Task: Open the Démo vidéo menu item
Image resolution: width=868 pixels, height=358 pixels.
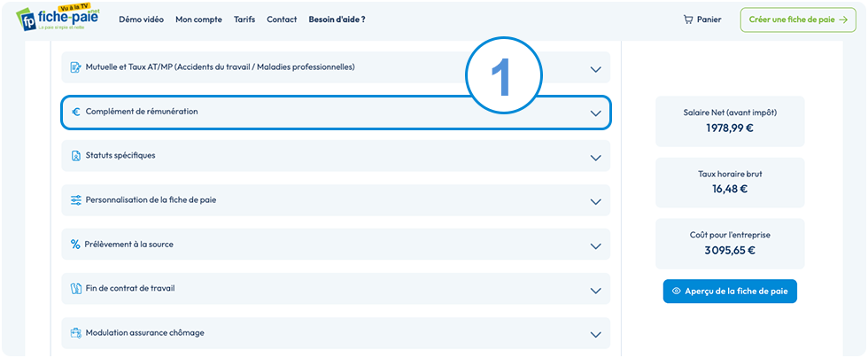Action: [x=141, y=19]
